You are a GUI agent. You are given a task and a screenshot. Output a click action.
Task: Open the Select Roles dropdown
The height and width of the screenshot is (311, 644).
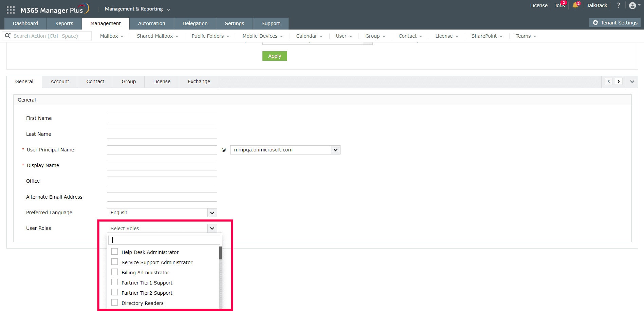coord(162,228)
